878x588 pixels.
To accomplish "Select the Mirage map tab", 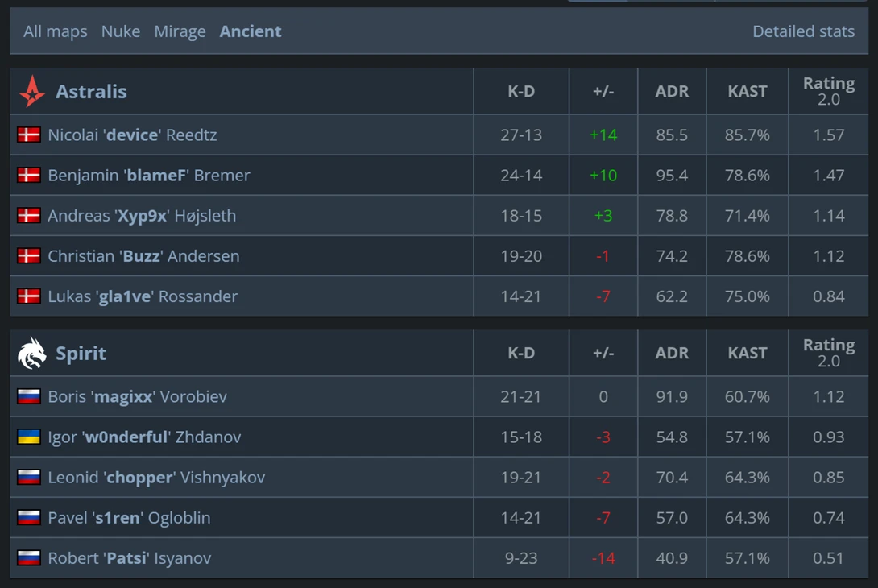I will 180,31.
